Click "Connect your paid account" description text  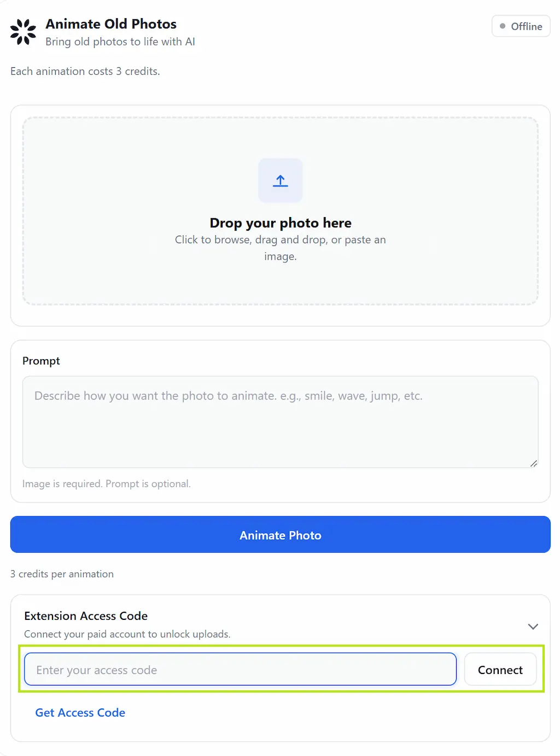click(127, 634)
